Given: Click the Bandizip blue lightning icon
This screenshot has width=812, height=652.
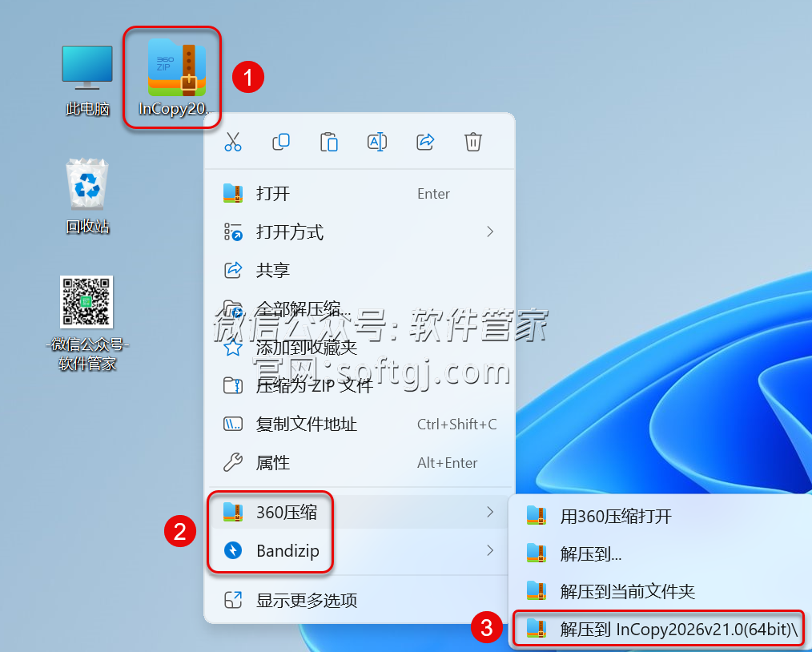Looking at the screenshot, I should click(x=233, y=550).
